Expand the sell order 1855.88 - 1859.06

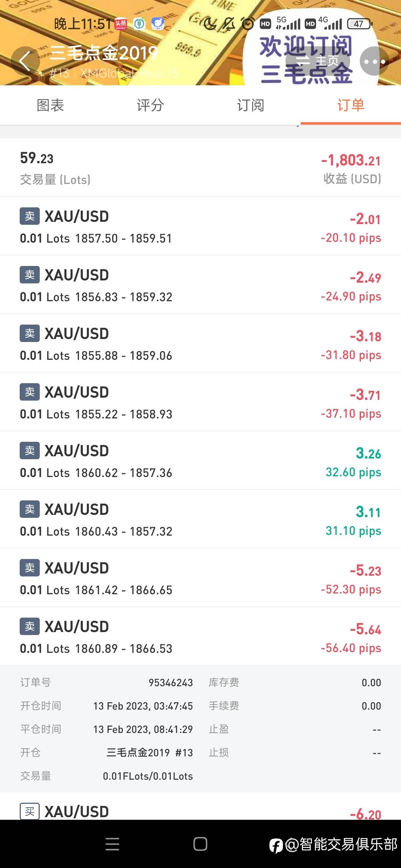coord(200,343)
